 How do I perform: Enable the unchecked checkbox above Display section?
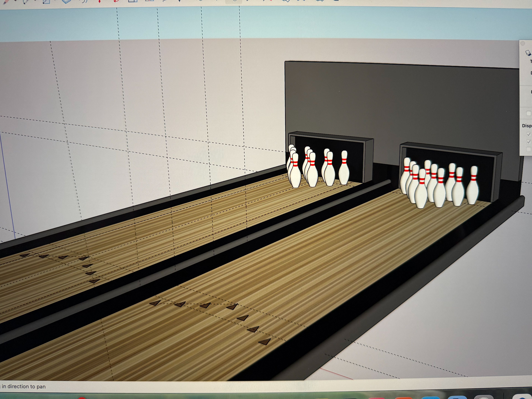529,113
